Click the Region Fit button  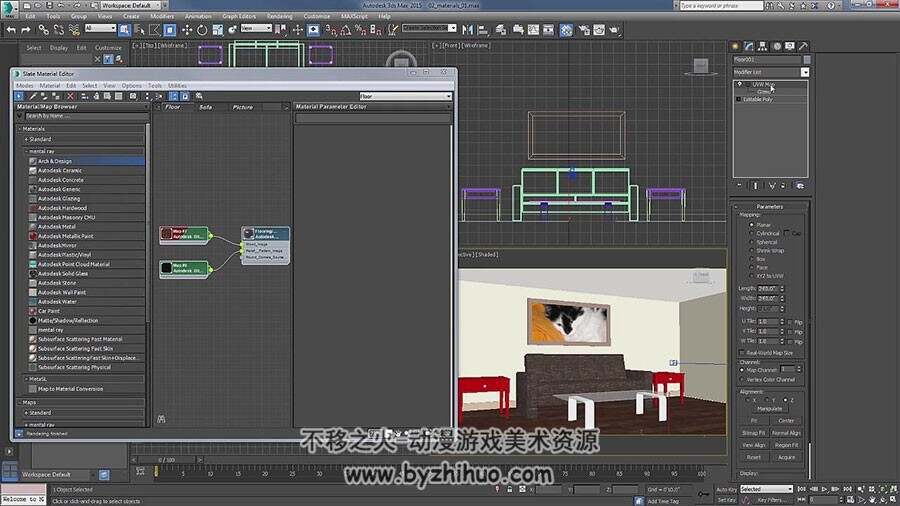786,445
